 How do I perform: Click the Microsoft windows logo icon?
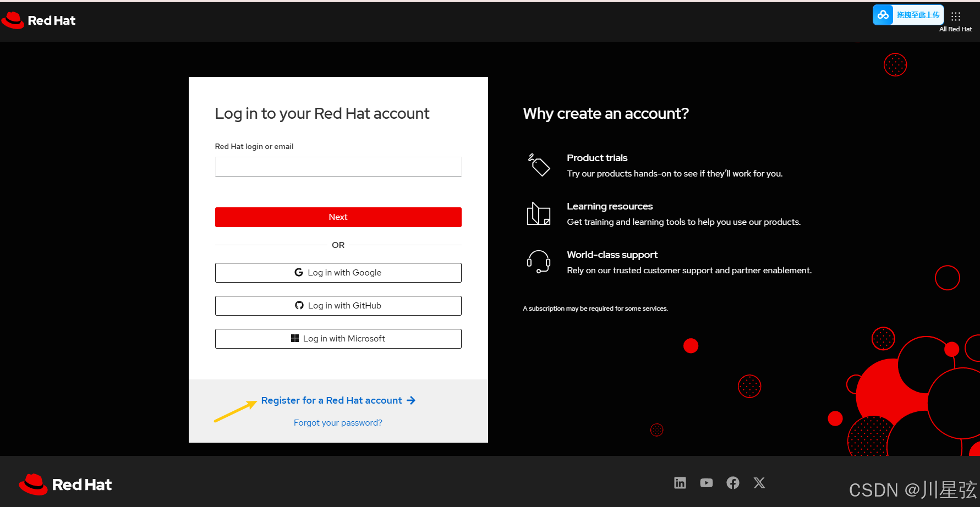pyautogui.click(x=295, y=338)
